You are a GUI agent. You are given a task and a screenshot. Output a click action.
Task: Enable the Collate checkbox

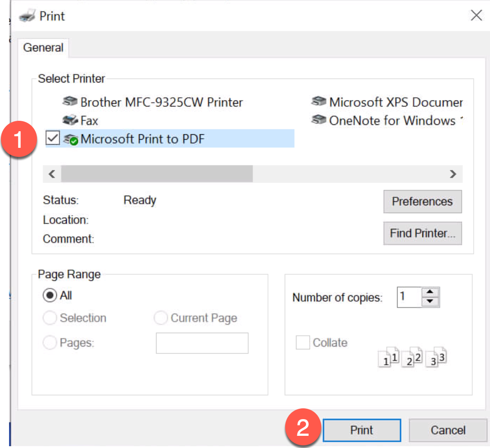pos(302,343)
